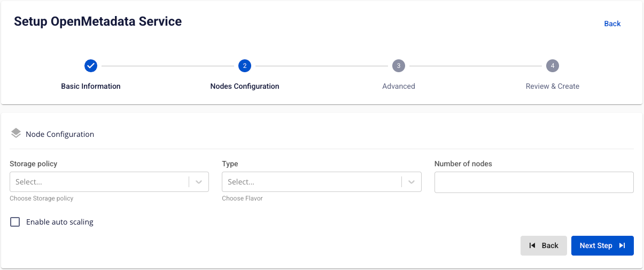Click the Back link in the header

pyautogui.click(x=612, y=24)
